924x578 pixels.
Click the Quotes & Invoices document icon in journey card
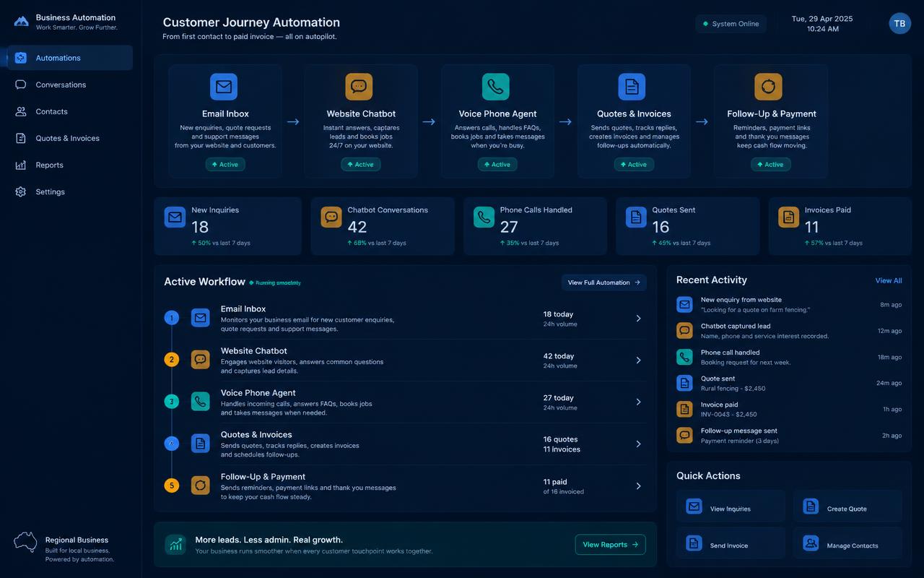(632, 87)
